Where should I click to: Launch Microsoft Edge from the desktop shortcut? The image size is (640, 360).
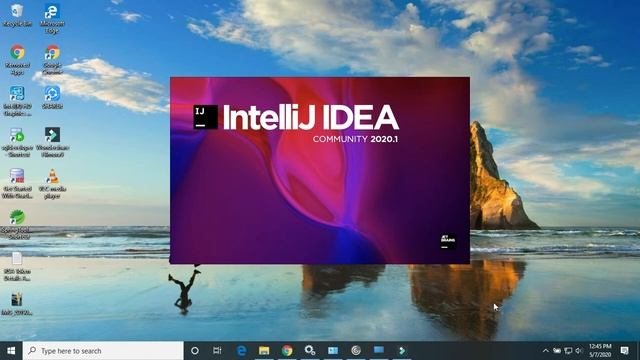(x=52, y=18)
